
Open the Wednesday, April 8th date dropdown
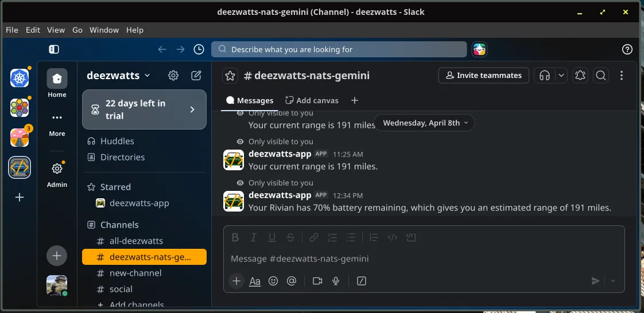pyautogui.click(x=424, y=123)
